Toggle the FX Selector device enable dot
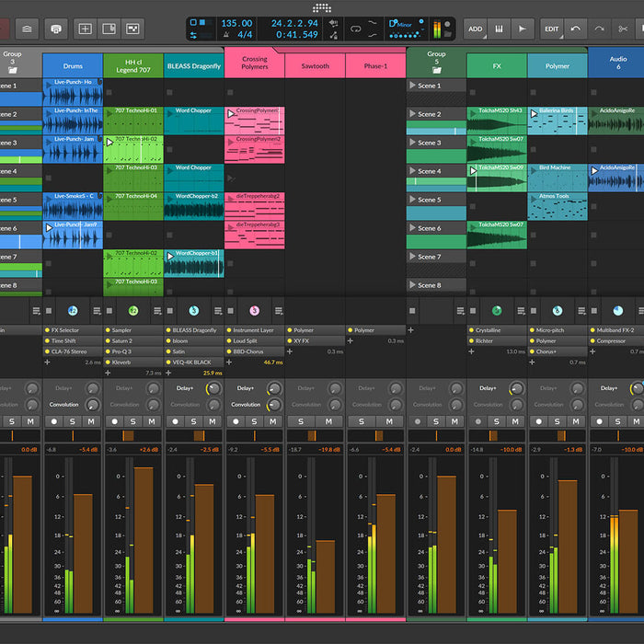This screenshot has height=644, width=644. (x=47, y=330)
